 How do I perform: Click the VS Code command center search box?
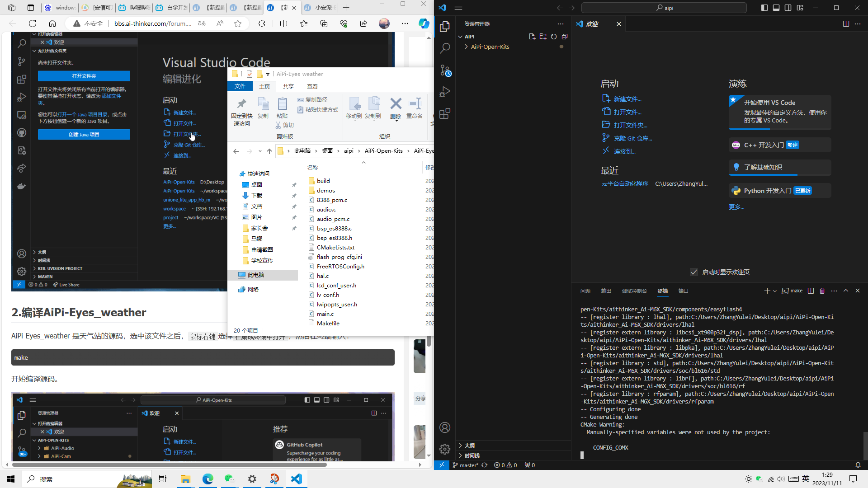664,8
